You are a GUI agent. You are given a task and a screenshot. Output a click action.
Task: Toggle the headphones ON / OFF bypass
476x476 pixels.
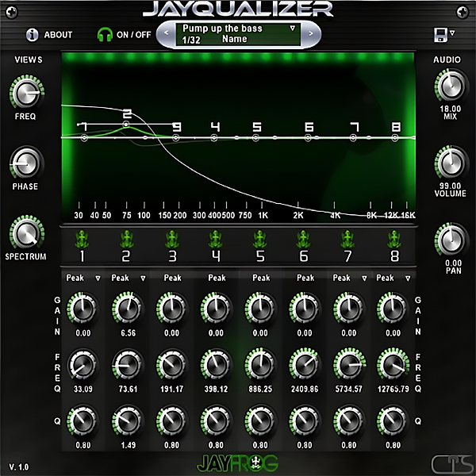(x=105, y=35)
